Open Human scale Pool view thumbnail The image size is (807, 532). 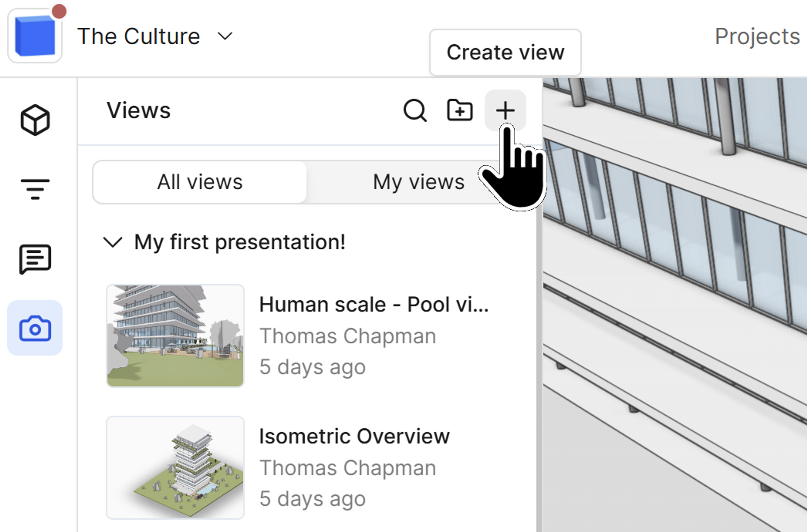(x=175, y=336)
